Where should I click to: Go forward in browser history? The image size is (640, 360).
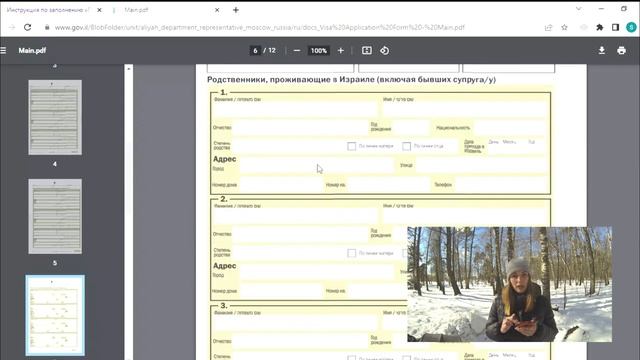[x=12, y=27]
